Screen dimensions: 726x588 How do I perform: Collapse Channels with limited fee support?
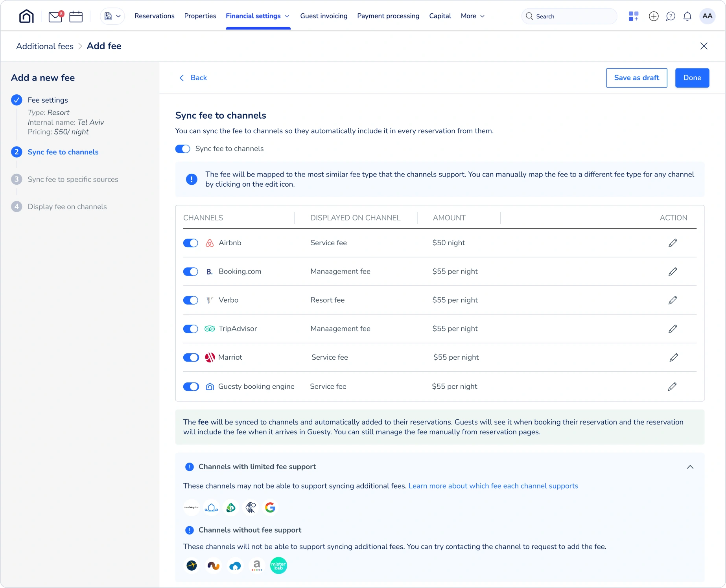690,467
